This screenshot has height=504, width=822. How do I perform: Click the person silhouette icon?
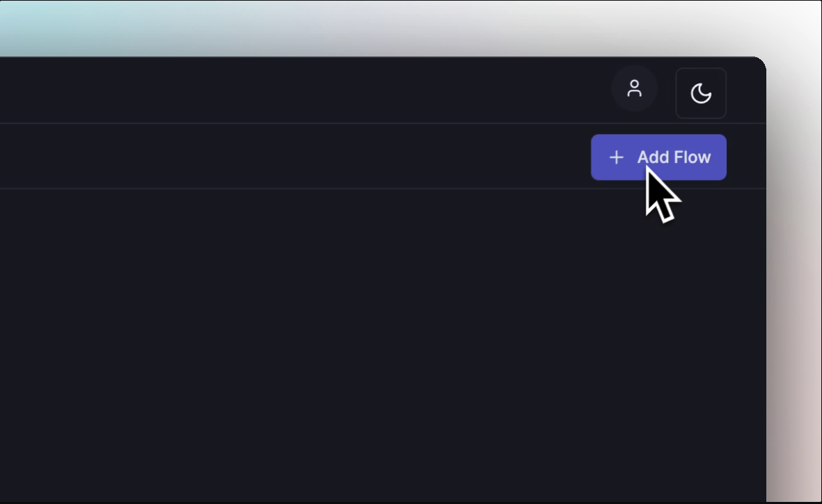634,89
